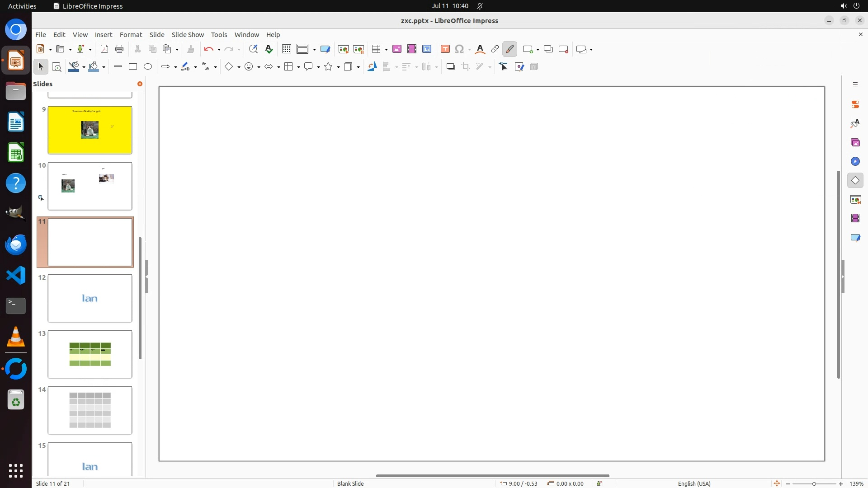The height and width of the screenshot is (488, 868).
Task: Expand the star shapes dropdown arrow
Action: tap(338, 67)
